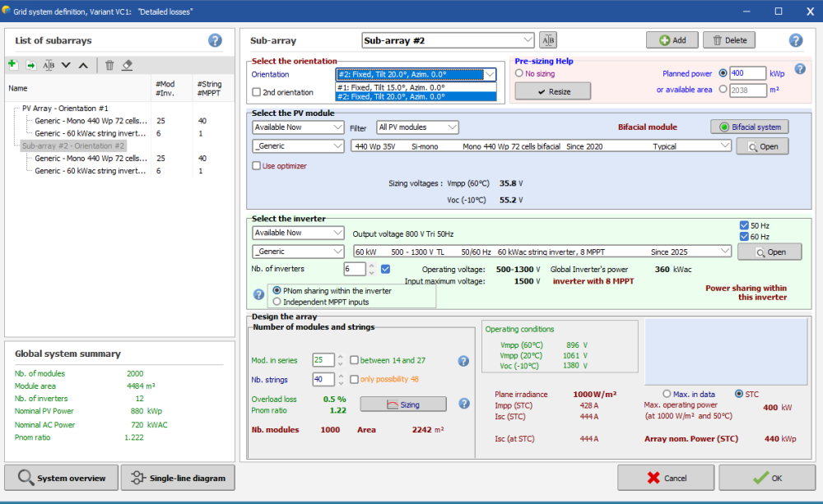The height and width of the screenshot is (504, 823).
Task: Click the green plus add subarray icon
Action: (x=12, y=65)
